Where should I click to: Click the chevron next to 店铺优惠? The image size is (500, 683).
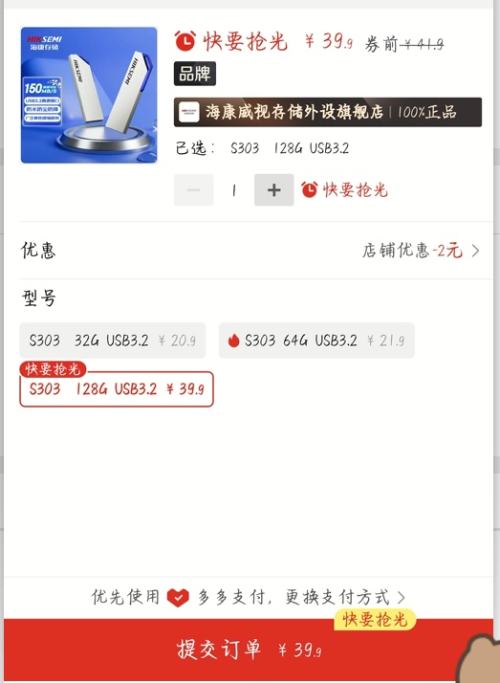(x=475, y=251)
